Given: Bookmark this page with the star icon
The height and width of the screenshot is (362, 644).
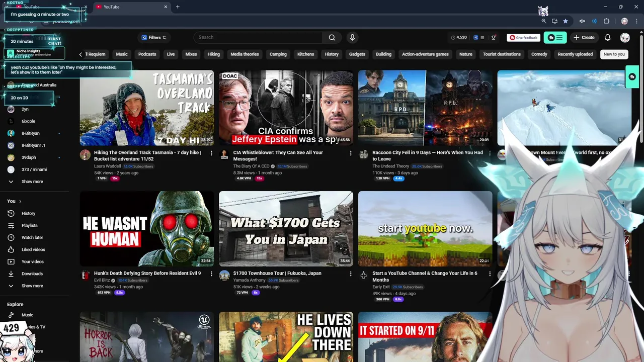Looking at the screenshot, I should [x=566, y=21].
